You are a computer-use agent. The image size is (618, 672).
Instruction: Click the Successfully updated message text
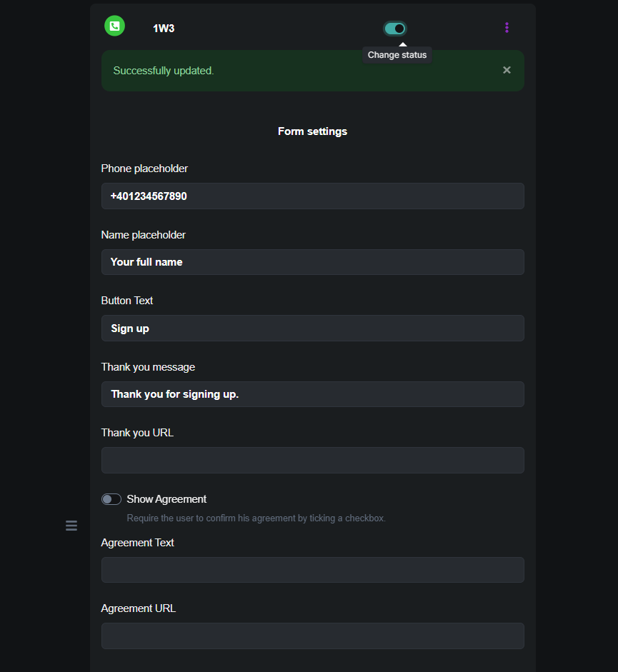click(x=164, y=71)
